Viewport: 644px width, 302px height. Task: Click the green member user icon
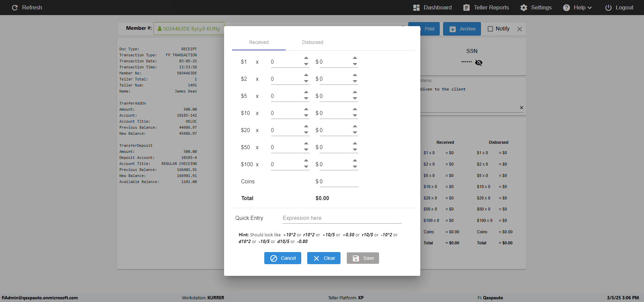point(160,29)
